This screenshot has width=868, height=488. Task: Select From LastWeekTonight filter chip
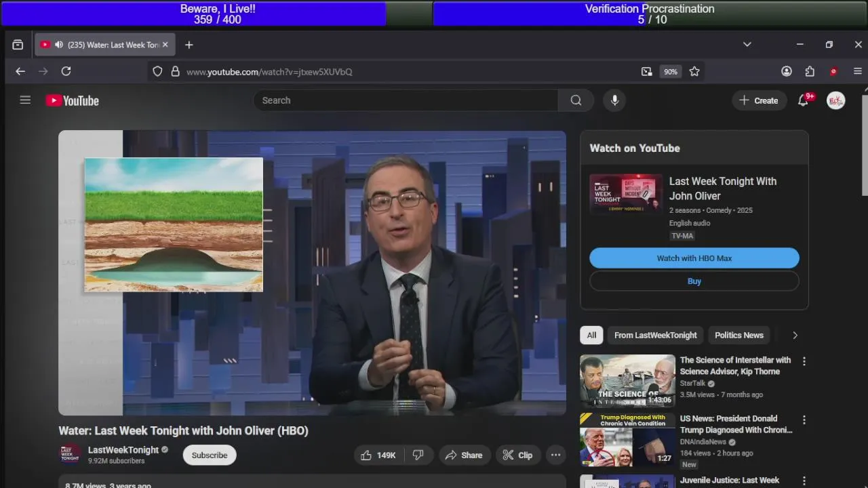pyautogui.click(x=655, y=335)
